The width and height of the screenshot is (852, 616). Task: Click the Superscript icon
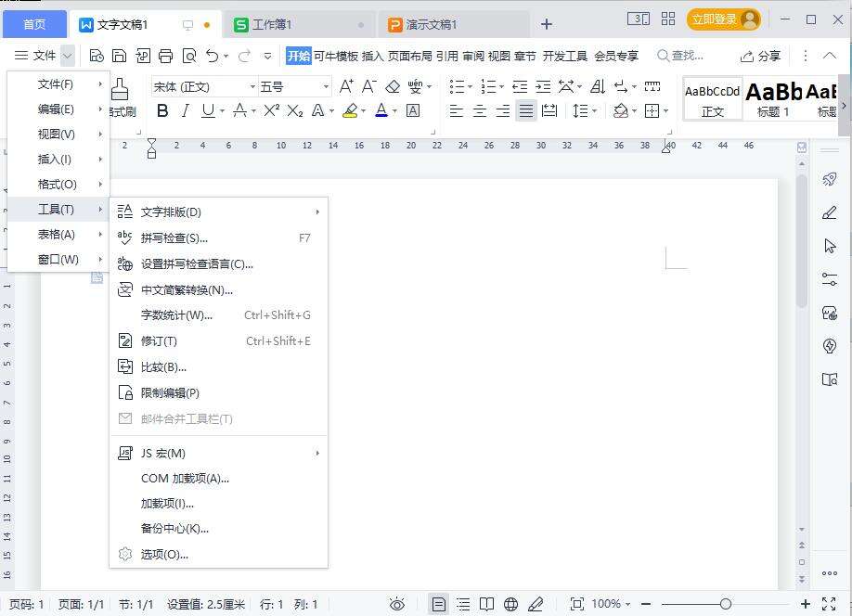pos(271,111)
